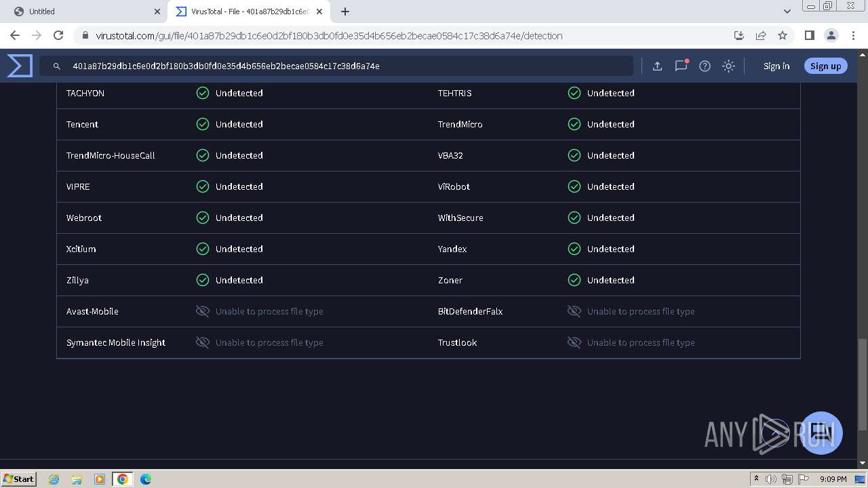868x488 pixels.
Task: Open Windows Media Player from taskbar
Action: (100, 479)
